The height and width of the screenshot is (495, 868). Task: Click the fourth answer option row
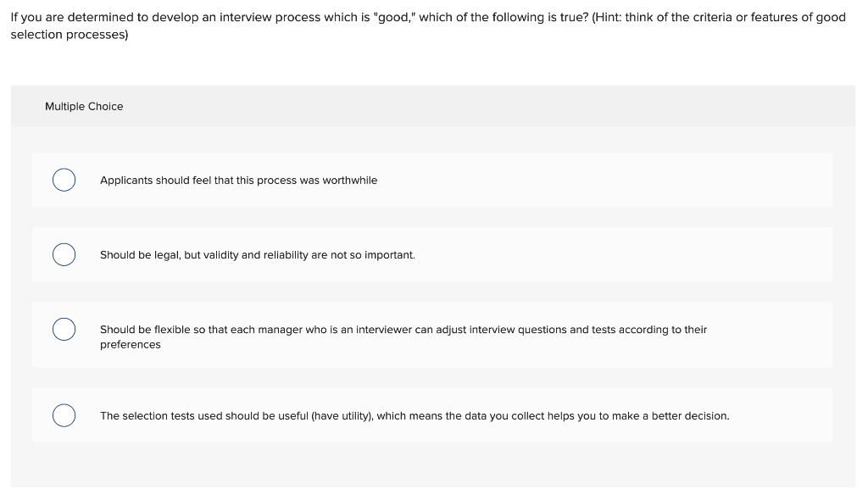(x=432, y=415)
